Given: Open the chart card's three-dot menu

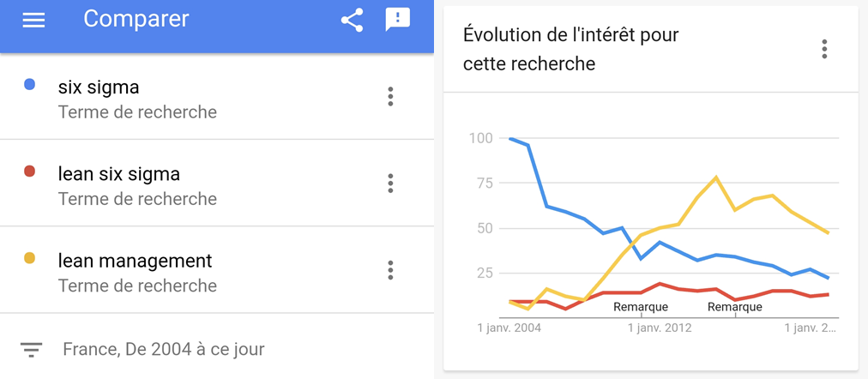Looking at the screenshot, I should [824, 49].
